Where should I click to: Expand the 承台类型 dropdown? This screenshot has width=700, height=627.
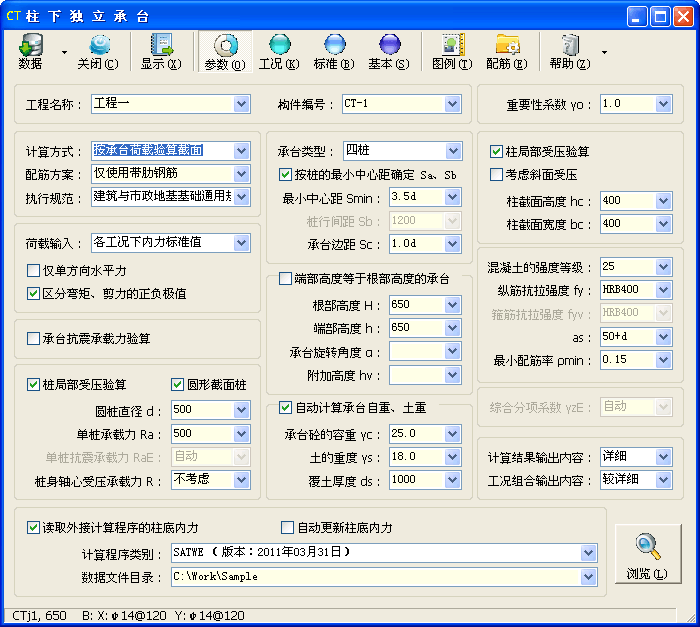tap(454, 151)
